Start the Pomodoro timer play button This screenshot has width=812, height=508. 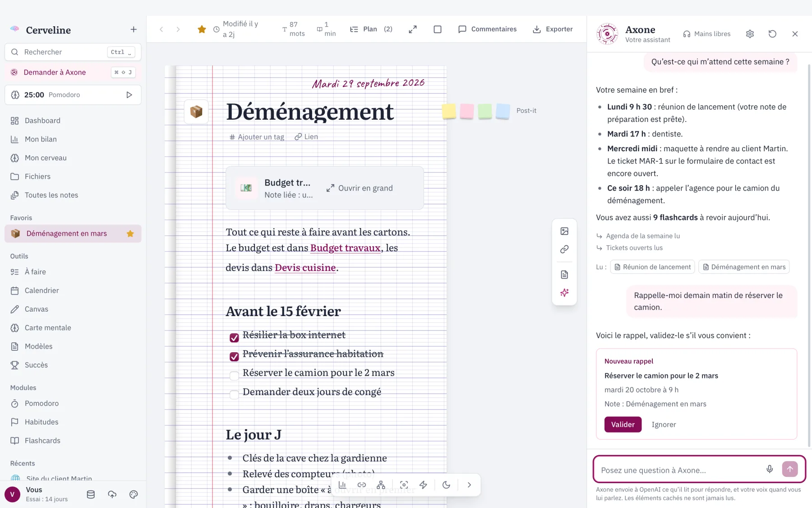click(129, 95)
